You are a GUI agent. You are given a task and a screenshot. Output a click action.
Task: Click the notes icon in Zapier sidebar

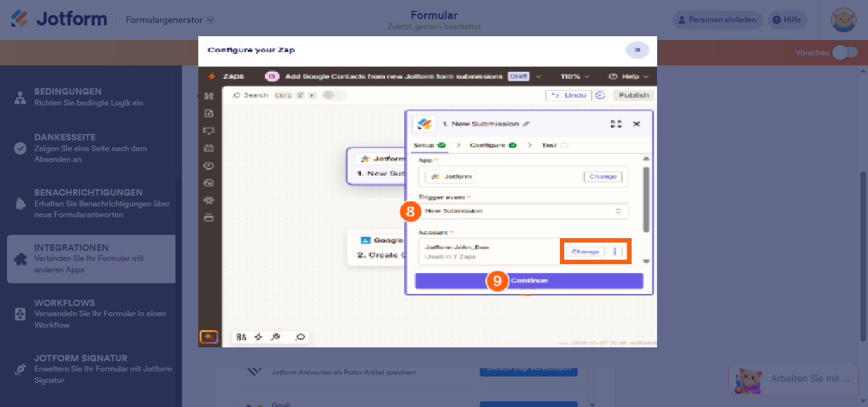point(209,113)
